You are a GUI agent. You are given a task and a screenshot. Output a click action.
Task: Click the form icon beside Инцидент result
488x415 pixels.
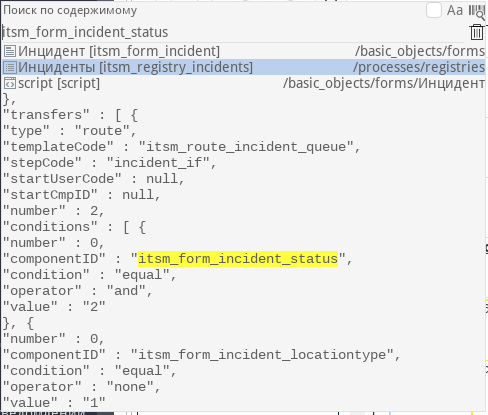pyautogui.click(x=10, y=51)
